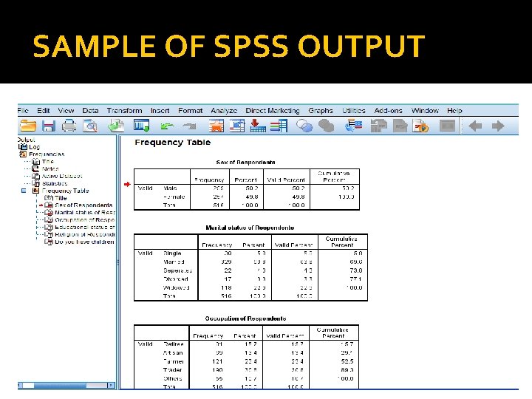532x399 pixels.
Task: Click the Go to Data star icon
Action: pos(216,126)
